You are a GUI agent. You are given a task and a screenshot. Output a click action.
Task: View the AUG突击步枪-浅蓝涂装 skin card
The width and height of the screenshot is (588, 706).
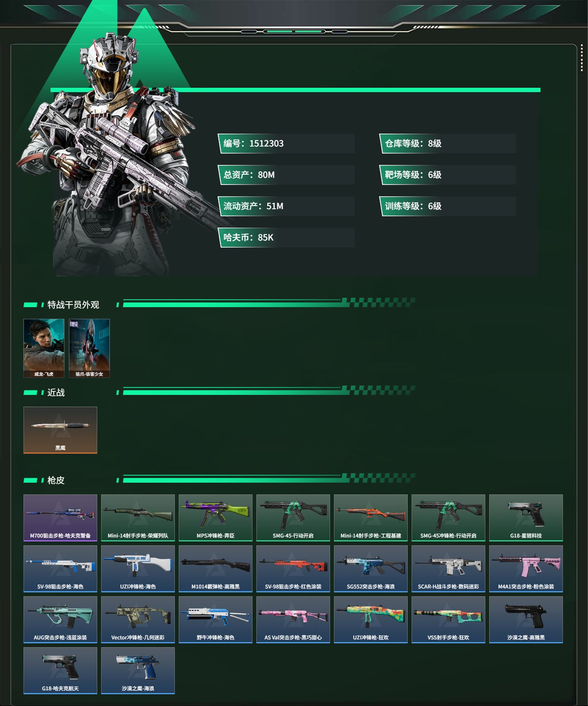[x=60, y=619]
